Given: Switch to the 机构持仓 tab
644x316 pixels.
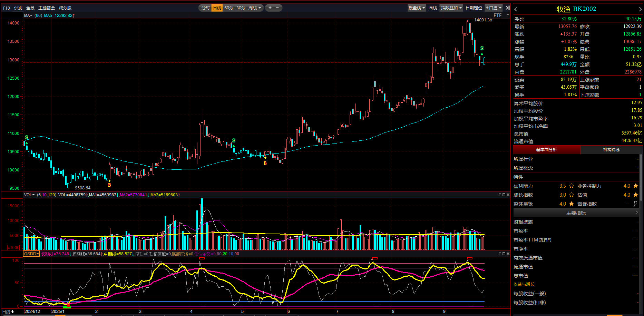Looking at the screenshot, I should pyautogui.click(x=611, y=150).
